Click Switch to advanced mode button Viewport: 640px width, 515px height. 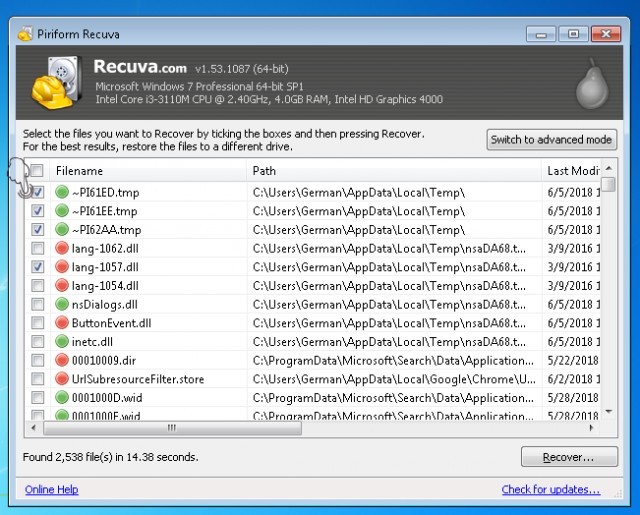[x=551, y=140]
